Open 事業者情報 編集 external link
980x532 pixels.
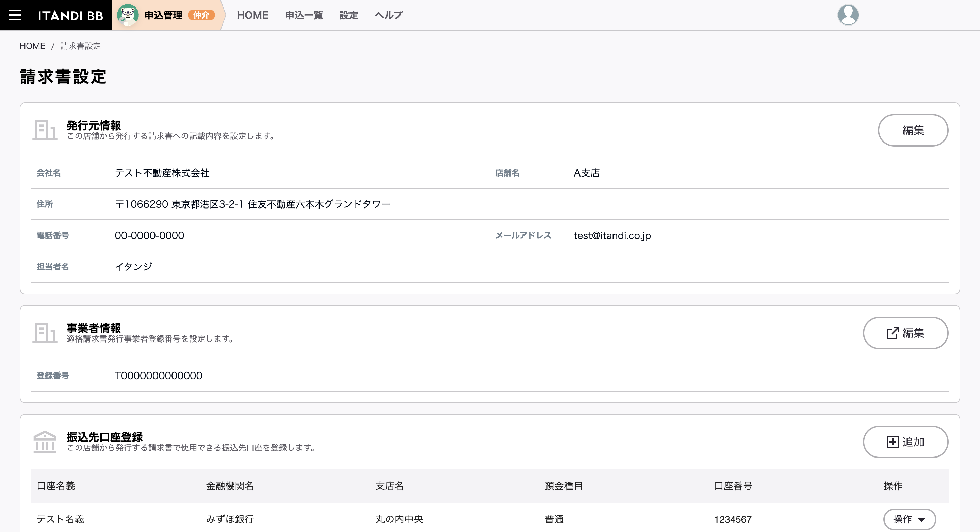(x=905, y=333)
